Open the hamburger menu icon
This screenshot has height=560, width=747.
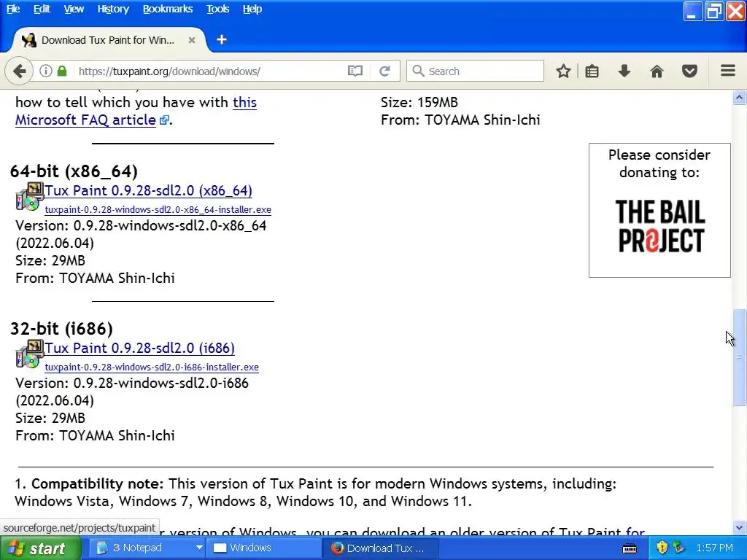[x=727, y=71]
